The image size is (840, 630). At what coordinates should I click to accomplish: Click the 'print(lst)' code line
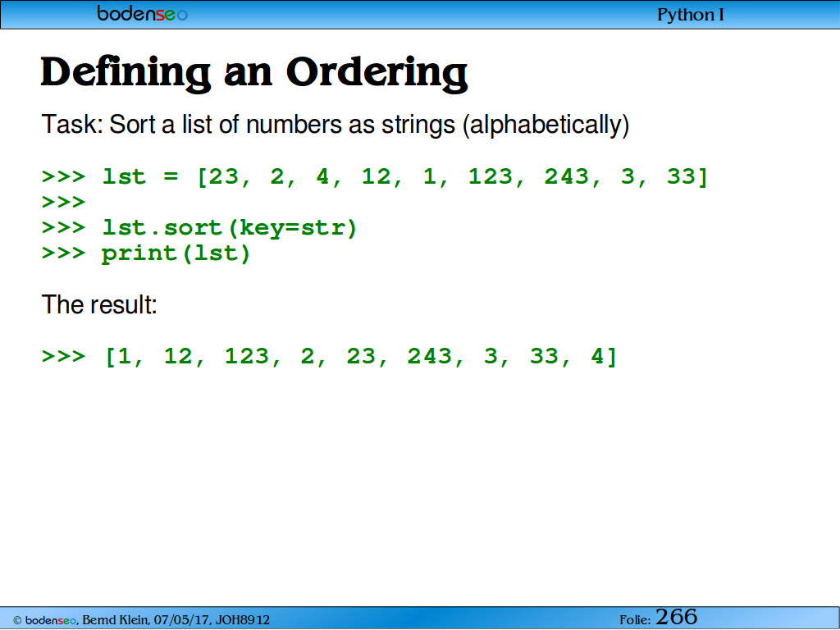tap(146, 253)
